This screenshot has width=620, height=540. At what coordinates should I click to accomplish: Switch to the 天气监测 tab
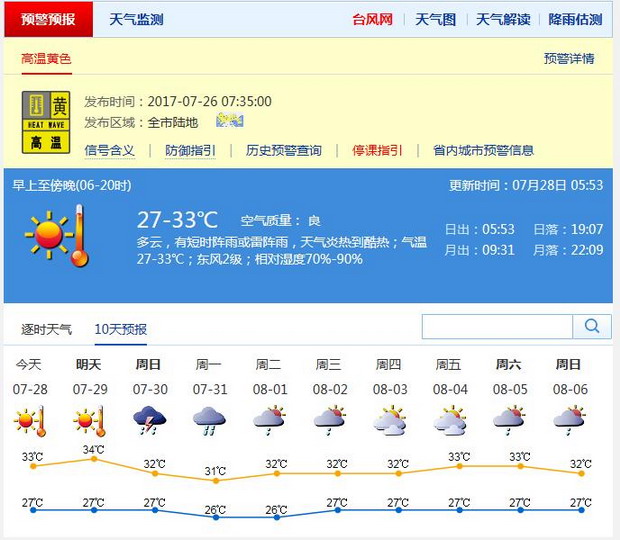(x=136, y=20)
